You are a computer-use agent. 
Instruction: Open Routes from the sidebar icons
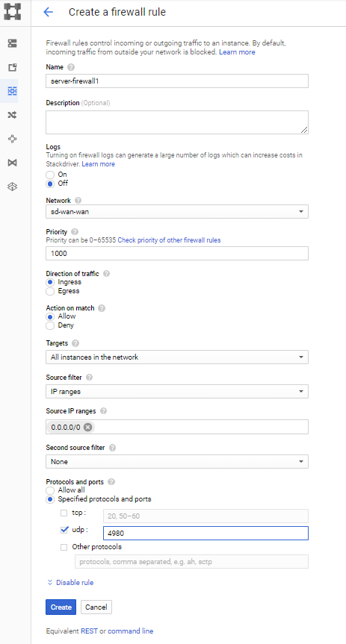click(13, 115)
